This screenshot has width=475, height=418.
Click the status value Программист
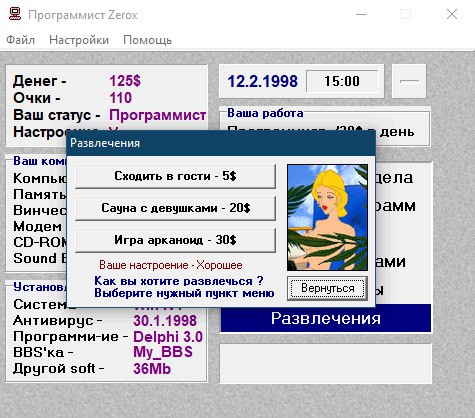pyautogui.click(x=157, y=115)
